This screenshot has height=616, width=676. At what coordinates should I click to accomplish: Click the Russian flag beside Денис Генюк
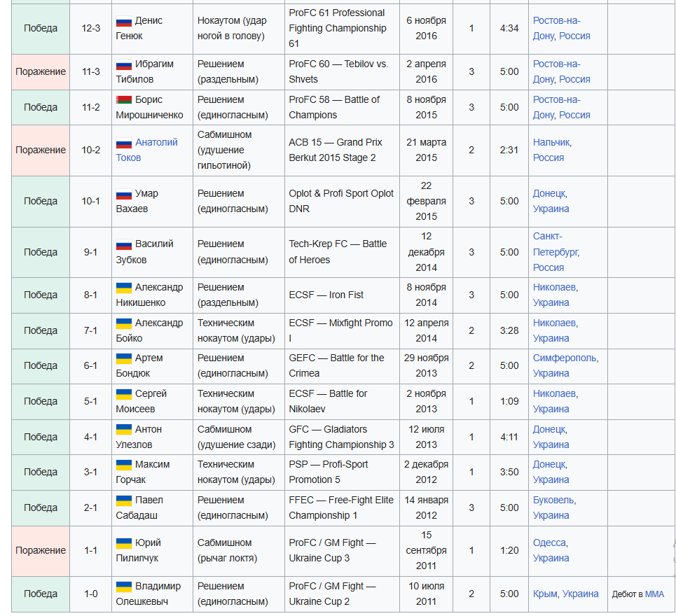click(x=124, y=21)
